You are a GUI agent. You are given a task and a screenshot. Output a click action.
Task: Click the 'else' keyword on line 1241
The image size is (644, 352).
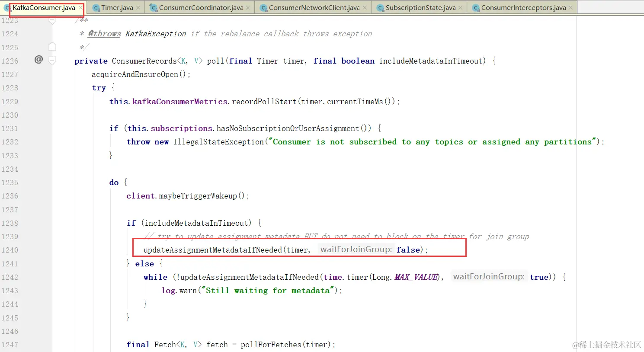tap(144, 264)
